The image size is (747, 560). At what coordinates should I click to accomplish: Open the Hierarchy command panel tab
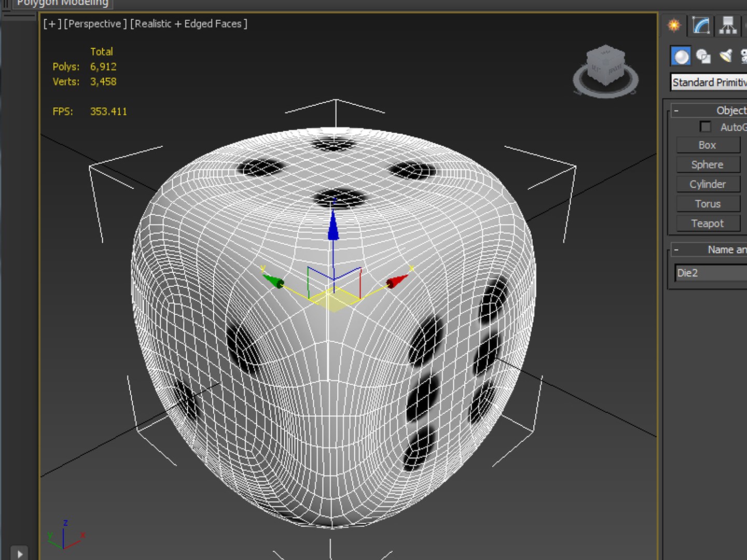click(x=728, y=25)
